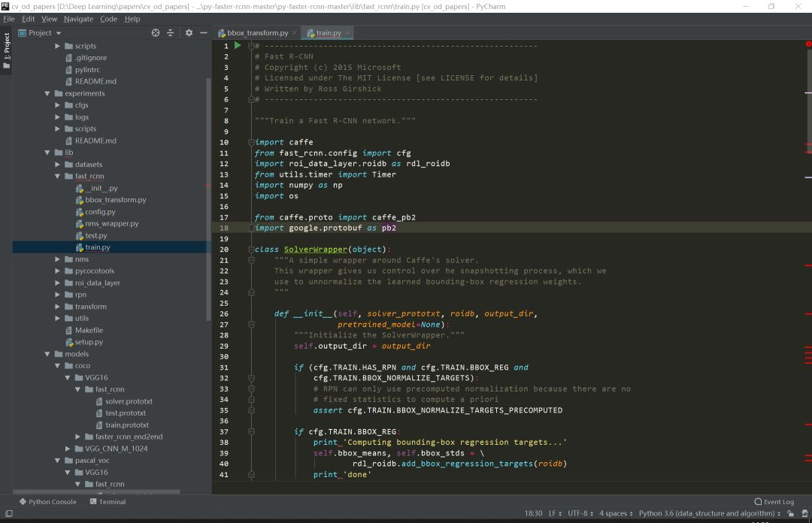
Task: Switch to the bbox_transform.py tab
Action: point(257,33)
